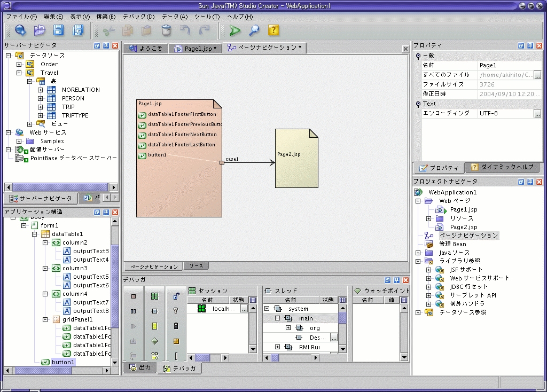Click the Paste clipboard toolbar icon
Screen dimensions: 547x392
click(146, 30)
